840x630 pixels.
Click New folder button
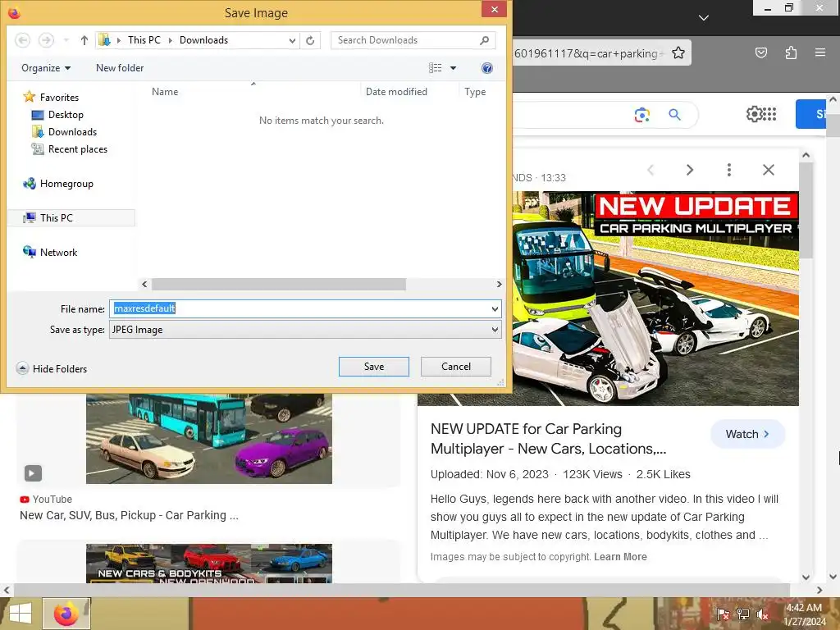[120, 68]
